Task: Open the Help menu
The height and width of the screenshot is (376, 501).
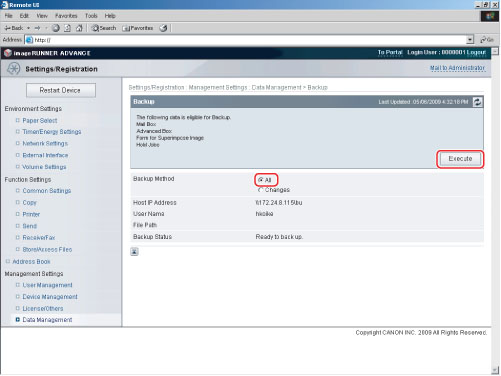Action: [110, 16]
